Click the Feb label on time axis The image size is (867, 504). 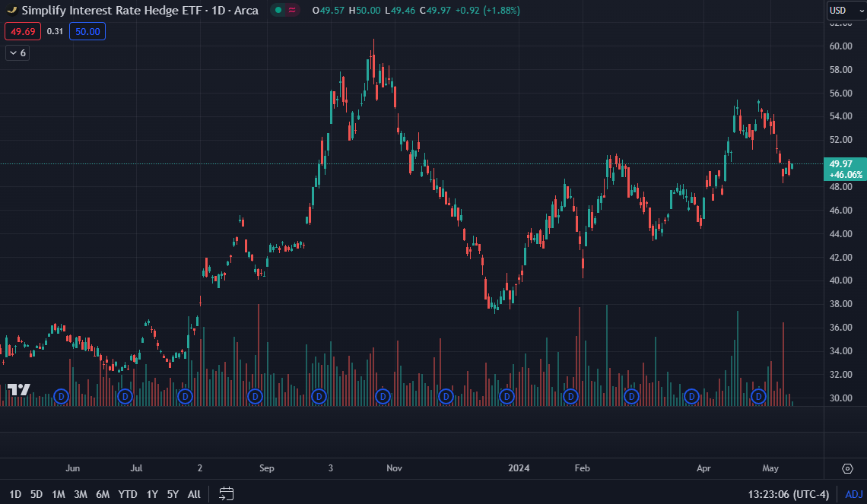[583, 468]
